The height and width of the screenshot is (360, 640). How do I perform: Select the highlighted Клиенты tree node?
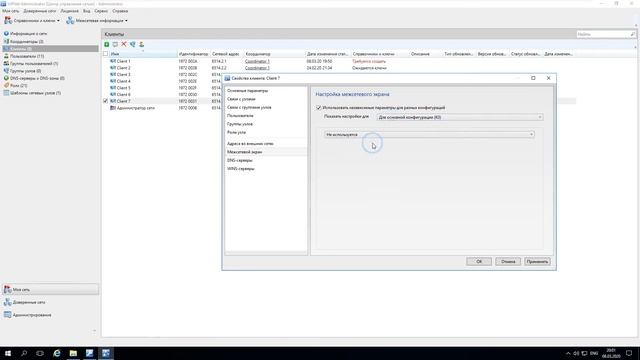(x=50, y=49)
